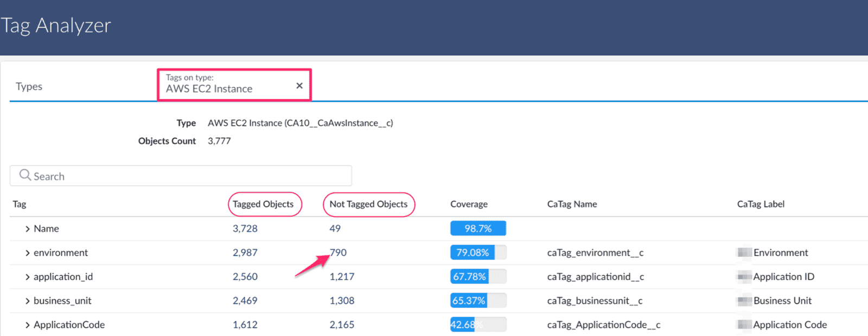The image size is (868, 336).
Task: Click the search magnifier icon
Action: tap(25, 175)
